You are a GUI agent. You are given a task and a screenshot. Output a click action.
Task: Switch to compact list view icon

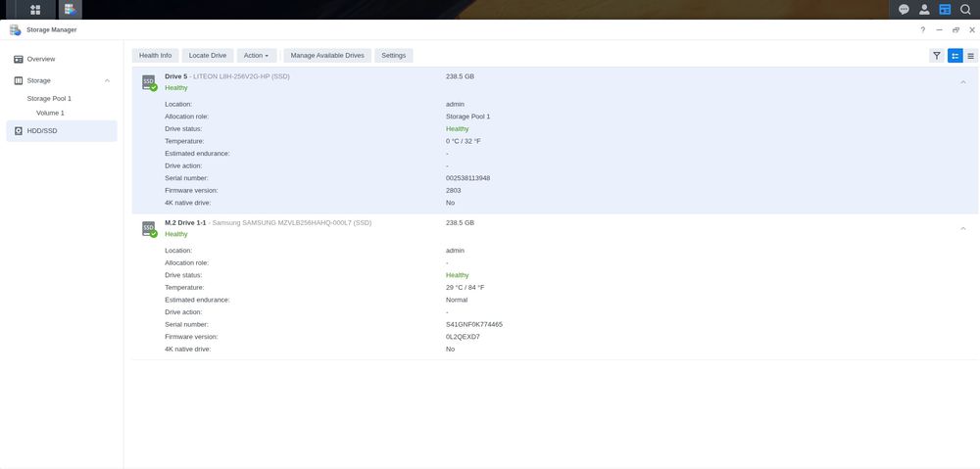point(970,56)
